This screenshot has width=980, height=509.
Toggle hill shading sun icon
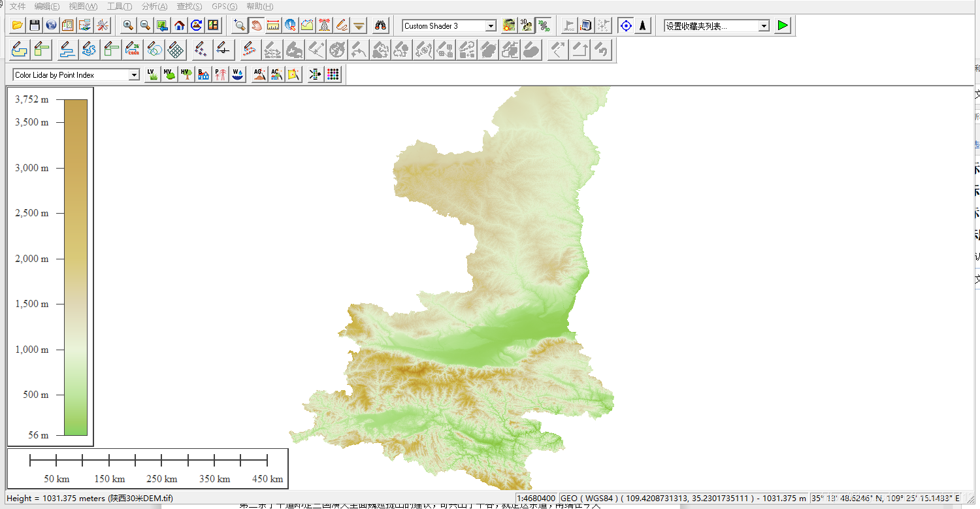509,25
